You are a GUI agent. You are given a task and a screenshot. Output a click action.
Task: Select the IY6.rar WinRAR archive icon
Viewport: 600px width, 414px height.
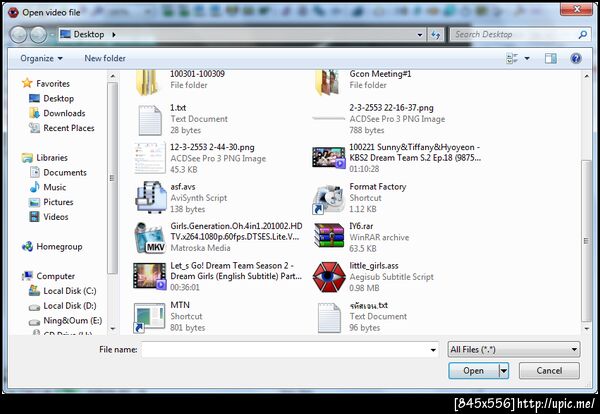pyautogui.click(x=329, y=235)
